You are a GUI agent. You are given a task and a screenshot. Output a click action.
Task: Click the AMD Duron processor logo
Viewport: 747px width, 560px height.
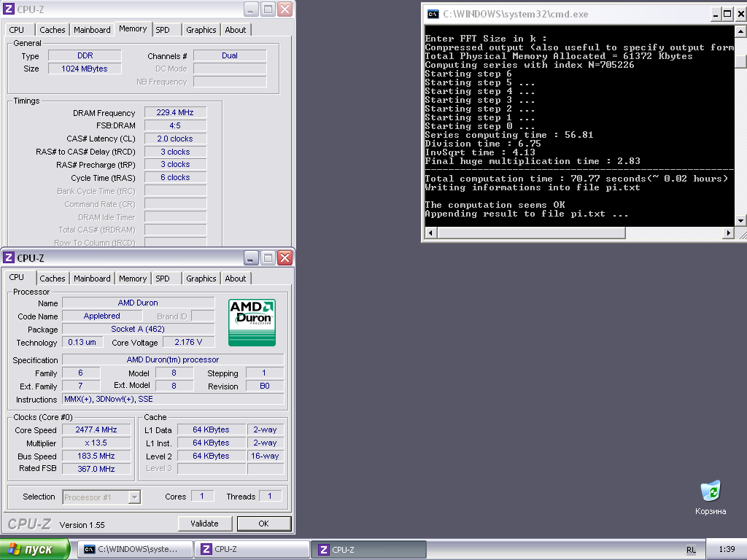tap(252, 322)
